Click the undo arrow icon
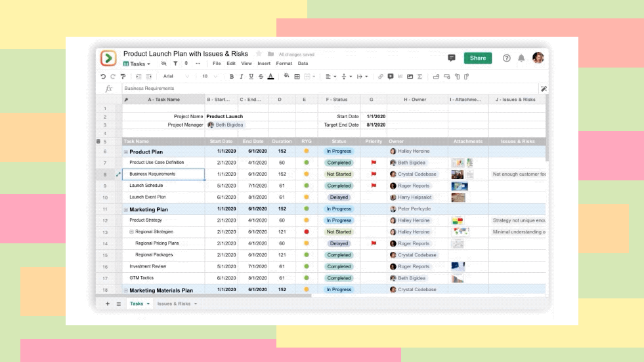 pos(103,77)
